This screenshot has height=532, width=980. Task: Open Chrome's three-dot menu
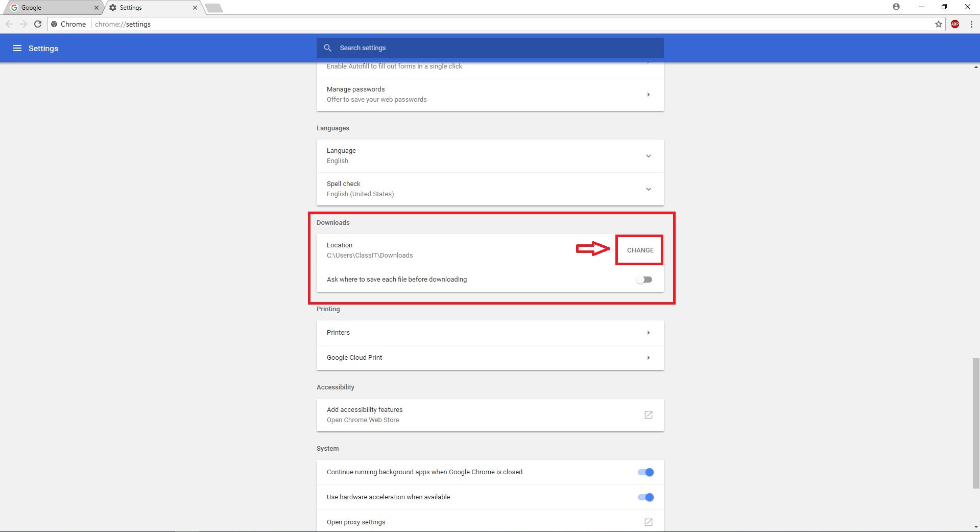click(x=971, y=24)
